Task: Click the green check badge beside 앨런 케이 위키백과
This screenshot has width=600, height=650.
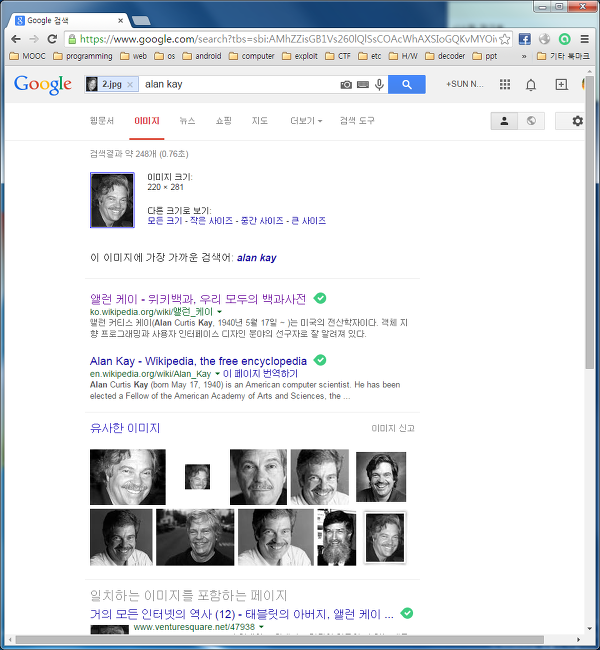Action: (320, 298)
